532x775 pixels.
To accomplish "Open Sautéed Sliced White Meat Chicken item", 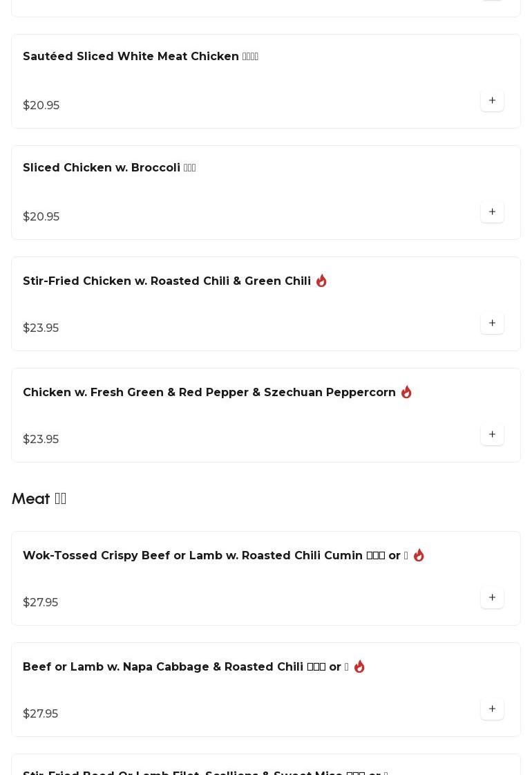I will [x=140, y=57].
